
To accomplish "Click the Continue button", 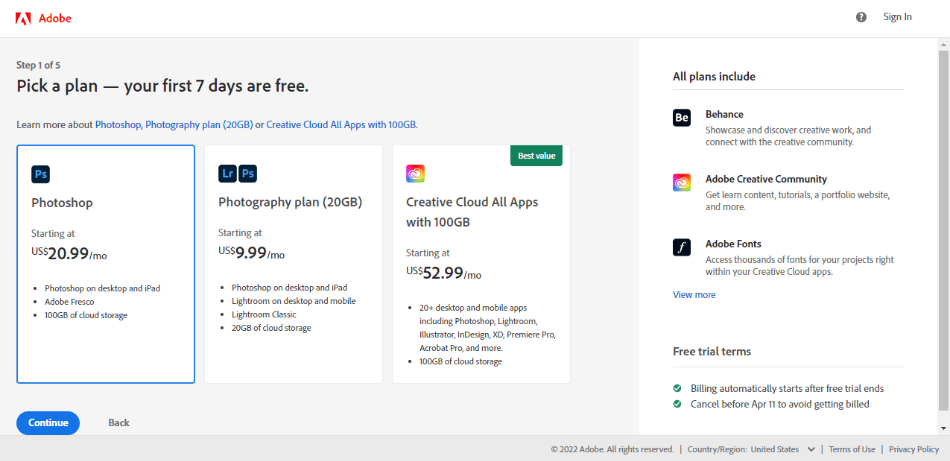I will tap(48, 423).
